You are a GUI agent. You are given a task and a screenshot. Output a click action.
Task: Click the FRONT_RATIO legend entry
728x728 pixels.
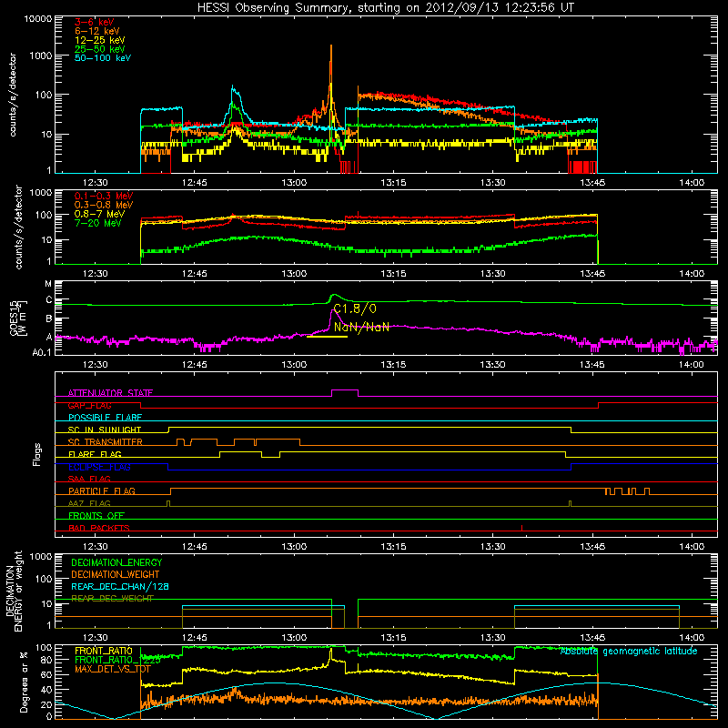point(104,651)
